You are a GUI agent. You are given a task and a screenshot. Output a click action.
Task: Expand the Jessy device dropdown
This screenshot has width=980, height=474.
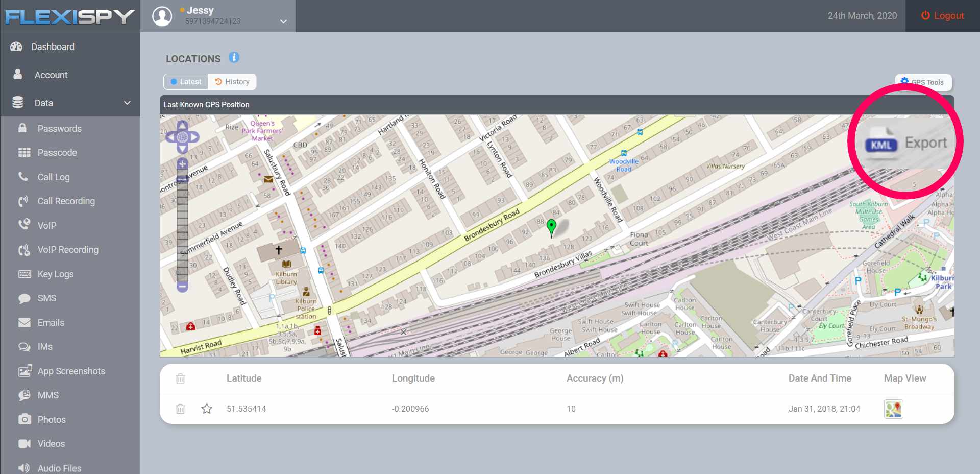coord(283,21)
